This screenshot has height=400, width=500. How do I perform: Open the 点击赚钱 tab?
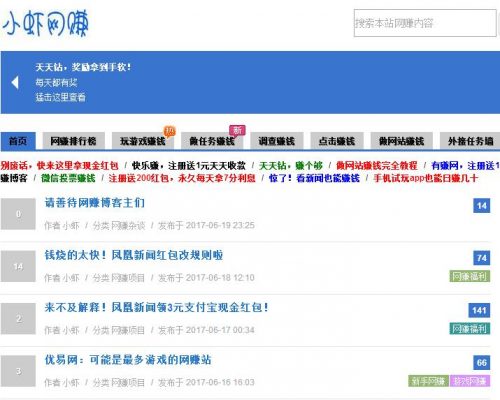[337, 141]
